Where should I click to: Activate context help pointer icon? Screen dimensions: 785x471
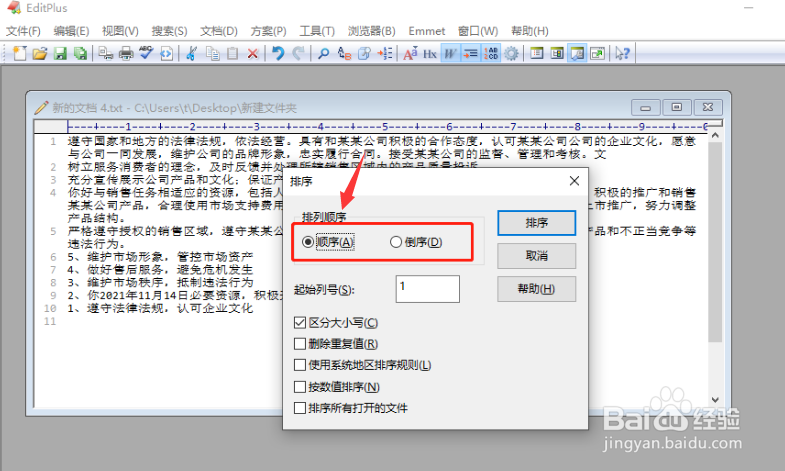click(x=622, y=53)
